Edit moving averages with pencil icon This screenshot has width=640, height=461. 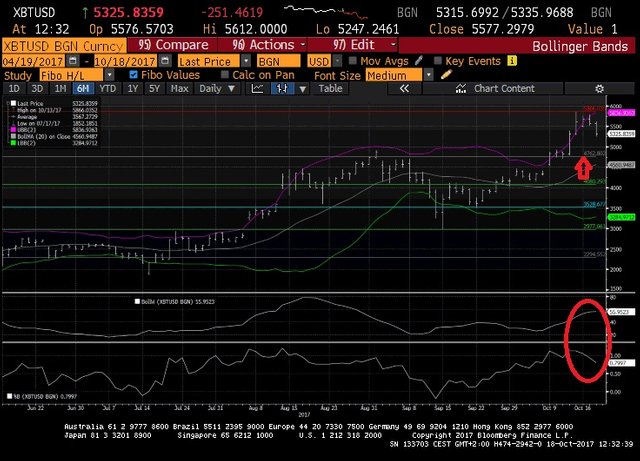(419, 61)
